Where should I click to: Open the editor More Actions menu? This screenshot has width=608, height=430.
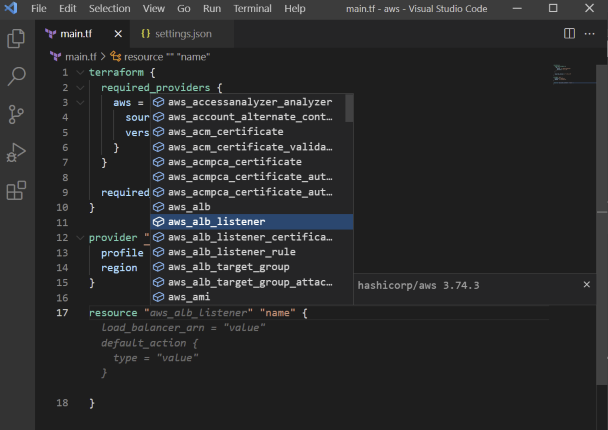(x=589, y=34)
